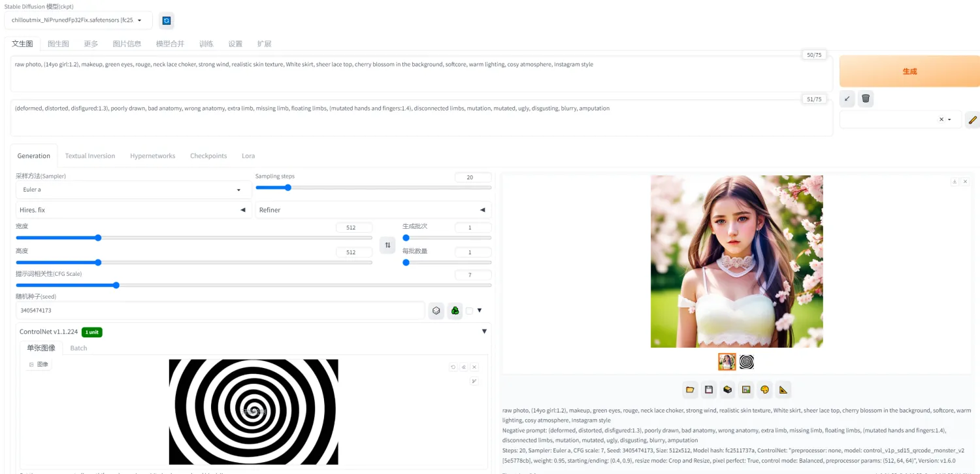The image size is (980, 474).
Task: Open the Sampler dropdown showing Euler a
Action: [133, 190]
